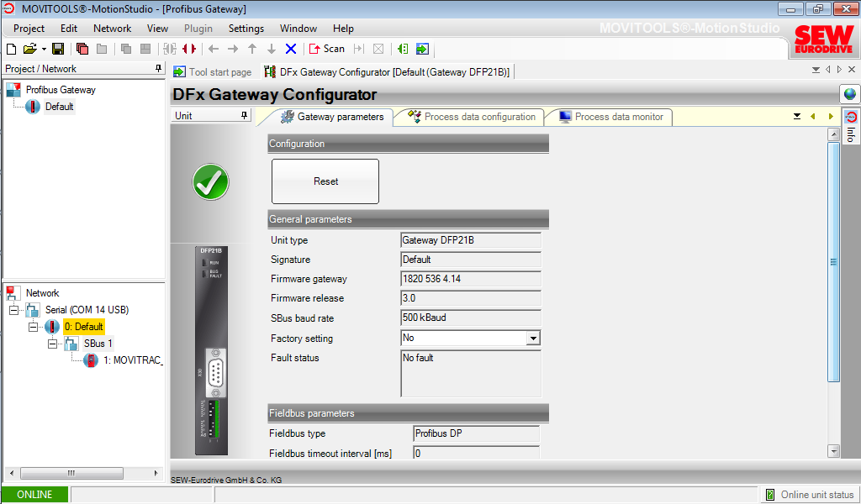
Task: Click the red arrows toolbar icon left of the back arrow
Action: [189, 49]
